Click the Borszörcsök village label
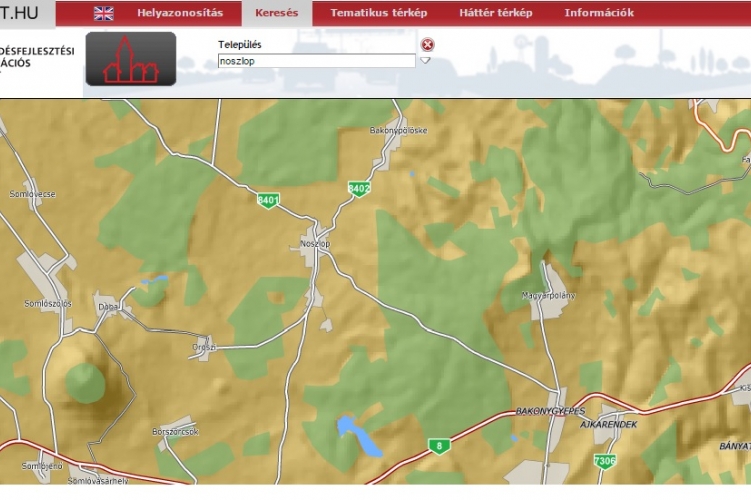Viewport: 751px width, 500px height. pos(176,431)
